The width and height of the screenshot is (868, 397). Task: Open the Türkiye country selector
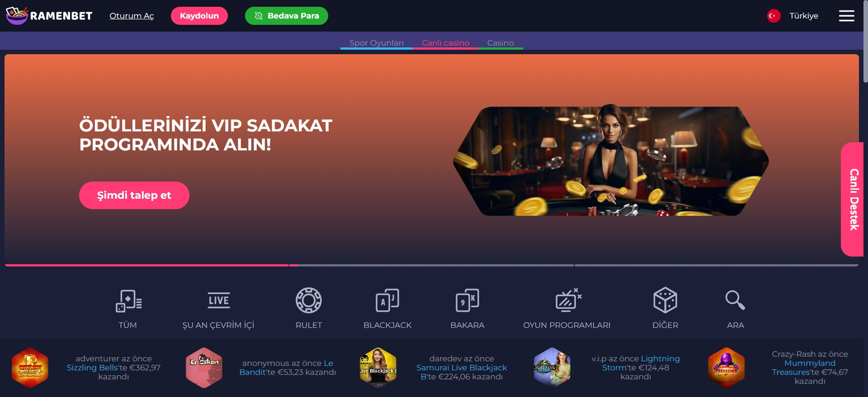[x=793, y=15]
